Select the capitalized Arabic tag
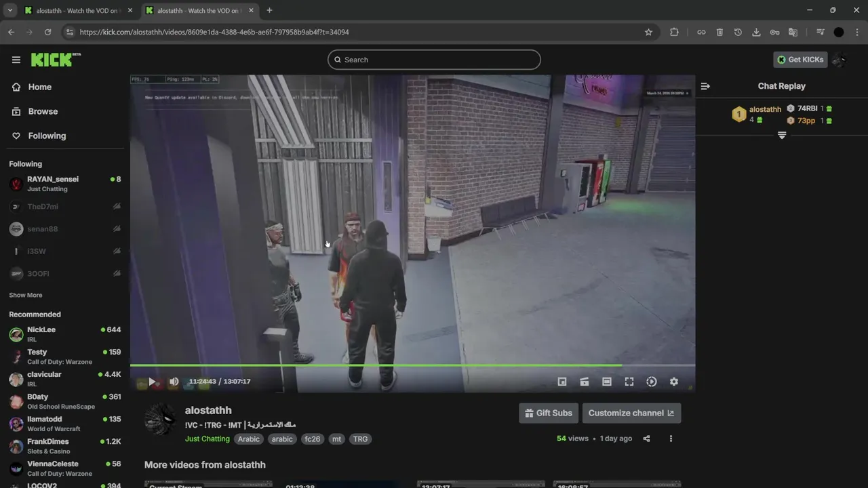868x488 pixels. click(x=249, y=439)
